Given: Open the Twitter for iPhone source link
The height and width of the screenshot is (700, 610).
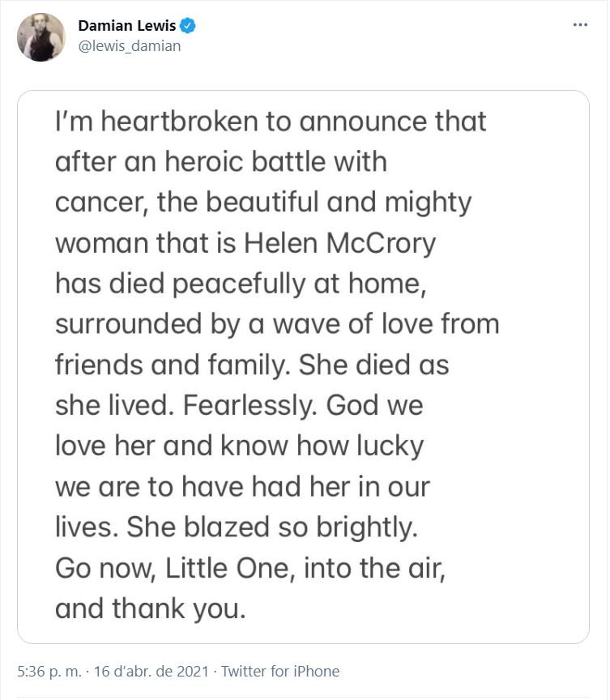Looking at the screenshot, I should pyautogui.click(x=280, y=671).
